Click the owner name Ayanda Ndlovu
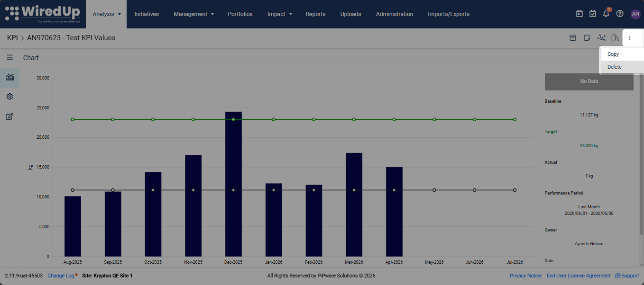 (x=589, y=244)
